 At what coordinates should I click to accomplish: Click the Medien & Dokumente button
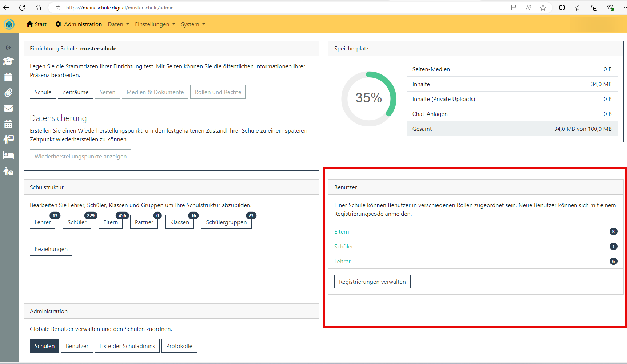pyautogui.click(x=155, y=92)
